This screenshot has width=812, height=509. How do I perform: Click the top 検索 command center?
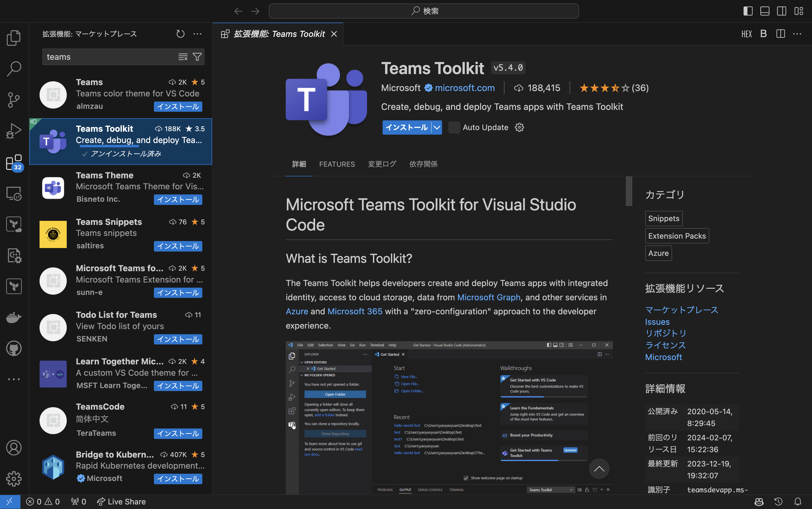[x=424, y=11]
